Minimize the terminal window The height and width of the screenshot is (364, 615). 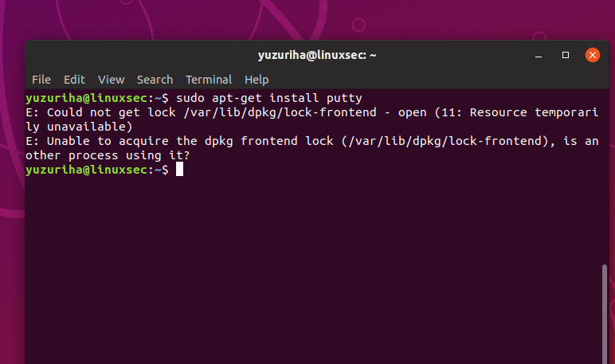pos(539,55)
